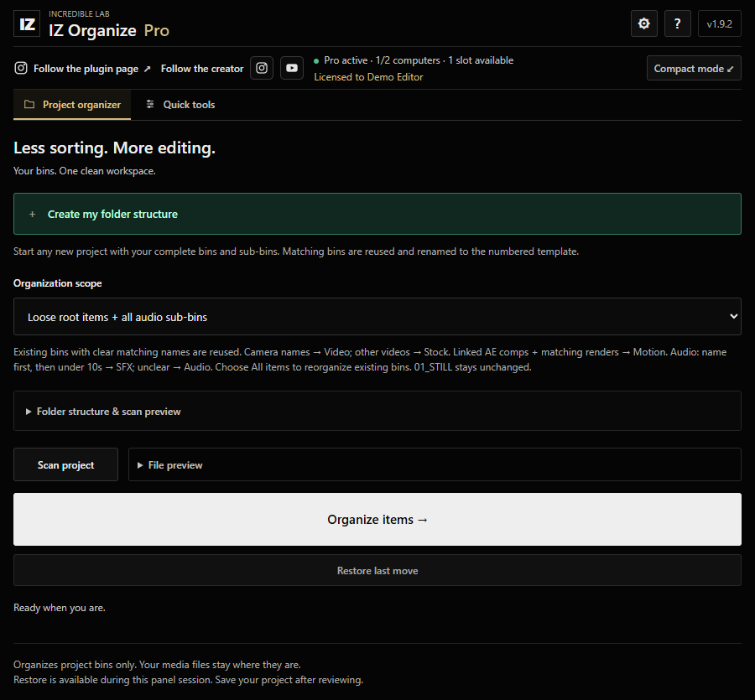The image size is (755, 700).
Task: Click the 'Less sorting. More editing.' heading
Action: [115, 148]
